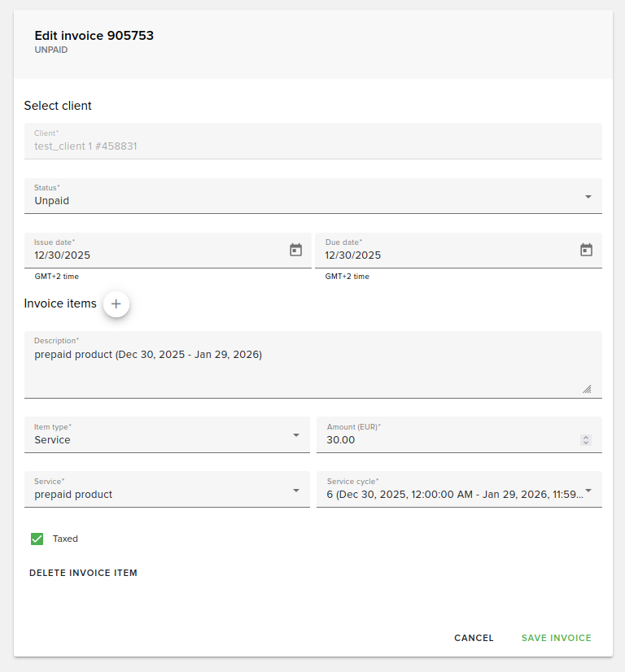Click the plus icon to add invoice item
625x672 pixels.
pos(116,303)
